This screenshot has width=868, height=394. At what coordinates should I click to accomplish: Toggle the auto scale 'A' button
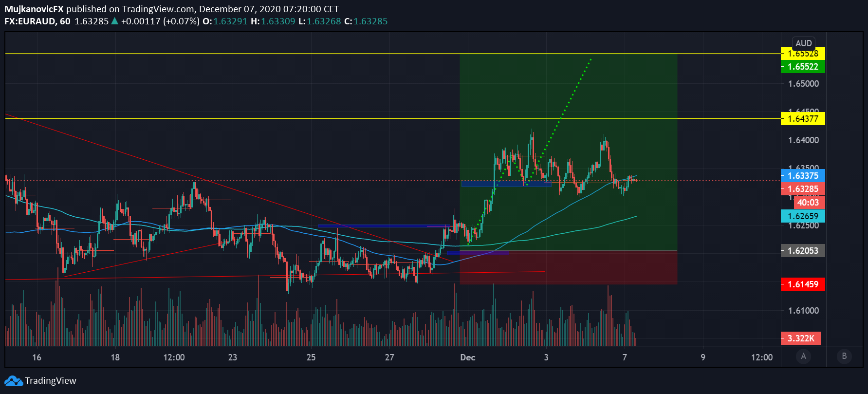pos(803,356)
